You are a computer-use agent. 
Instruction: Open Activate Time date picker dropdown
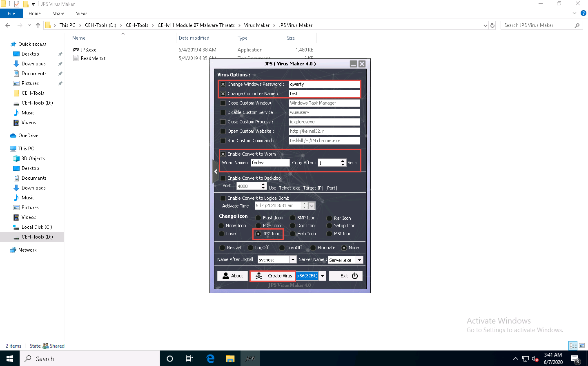tap(312, 206)
